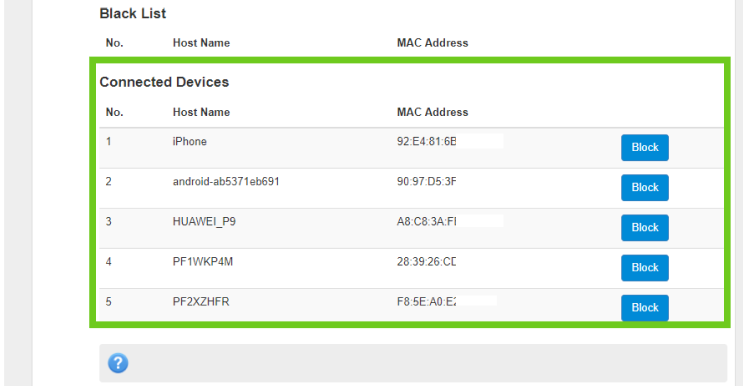This screenshot has height=386, width=743.
Task: Click MAC address starting 28:39:26
Action: pyautogui.click(x=426, y=261)
